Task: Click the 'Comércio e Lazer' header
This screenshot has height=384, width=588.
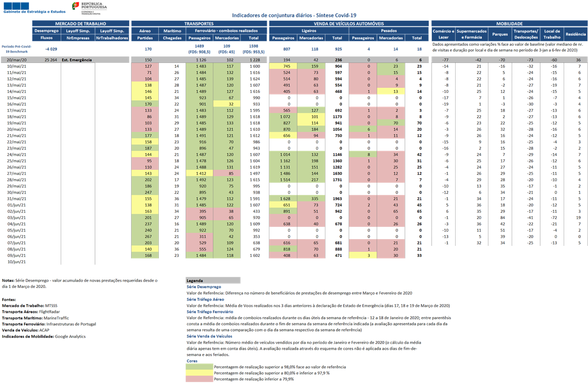Action: click(x=443, y=34)
